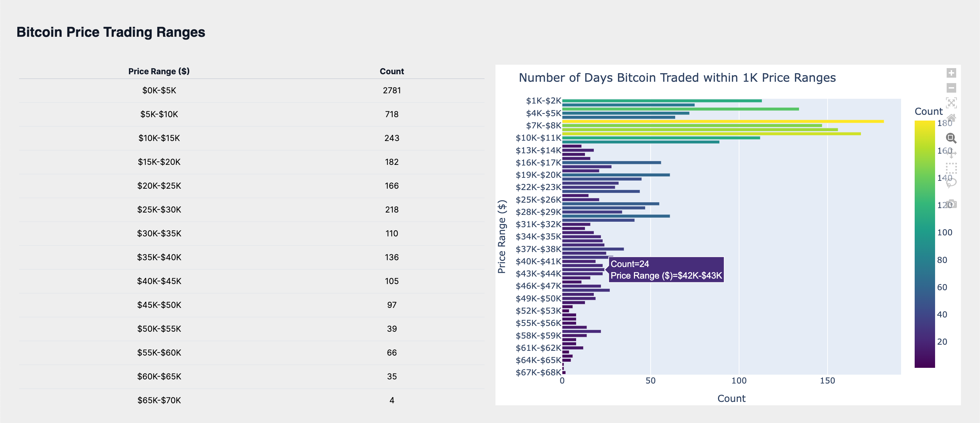Click the Count x-axis title
The image size is (980, 423).
[731, 398]
